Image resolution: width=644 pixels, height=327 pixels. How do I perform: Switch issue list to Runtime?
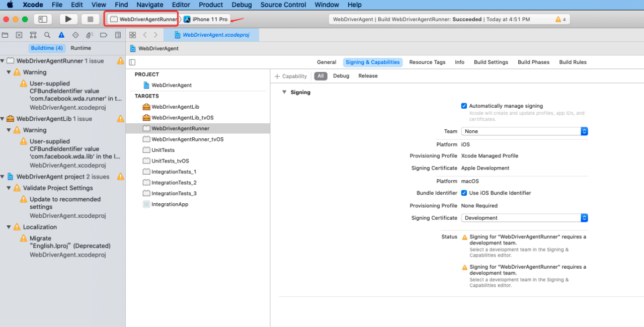click(x=80, y=48)
